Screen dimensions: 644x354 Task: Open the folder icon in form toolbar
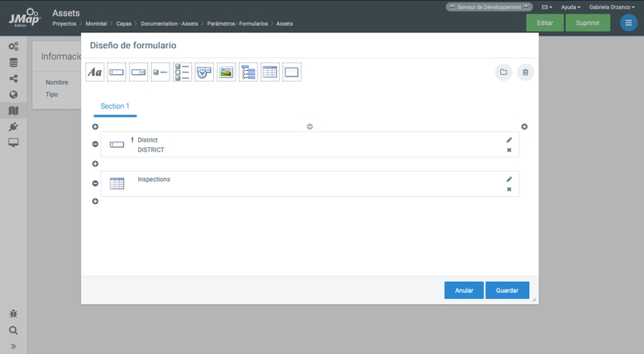(x=504, y=72)
